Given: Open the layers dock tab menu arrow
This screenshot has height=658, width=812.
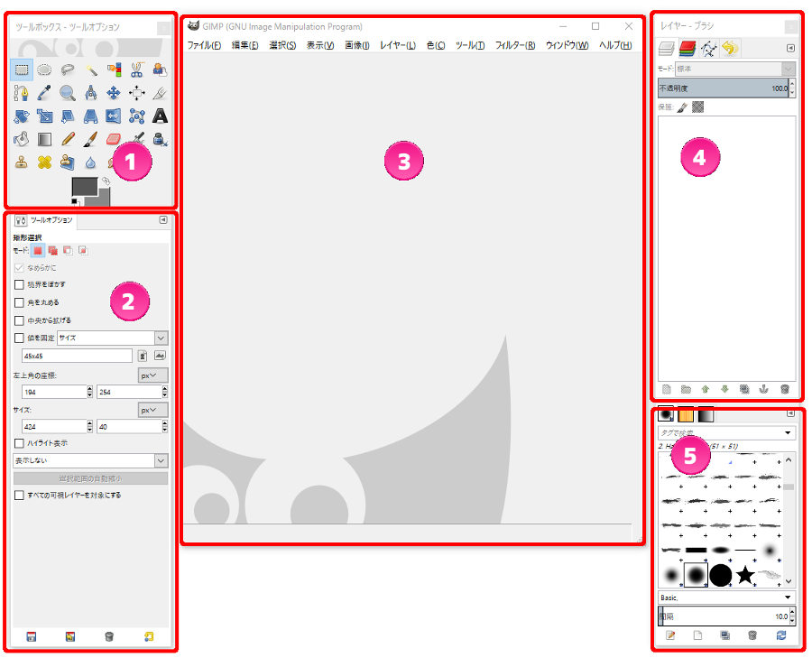Looking at the screenshot, I should tap(790, 48).
